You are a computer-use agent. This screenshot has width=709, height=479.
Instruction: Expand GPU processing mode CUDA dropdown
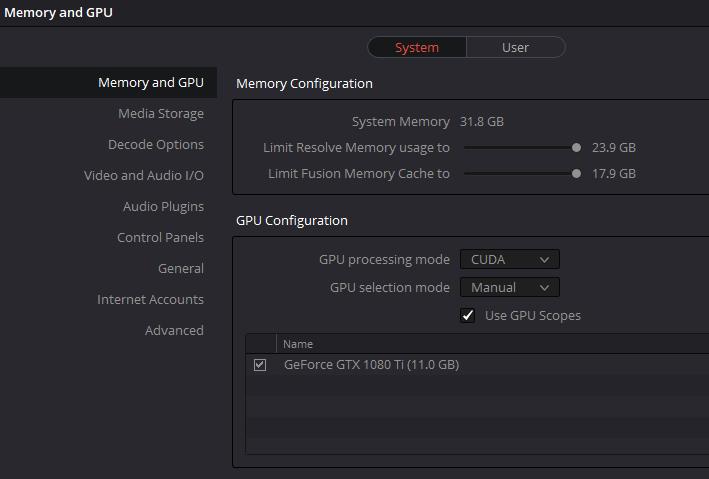click(x=509, y=259)
